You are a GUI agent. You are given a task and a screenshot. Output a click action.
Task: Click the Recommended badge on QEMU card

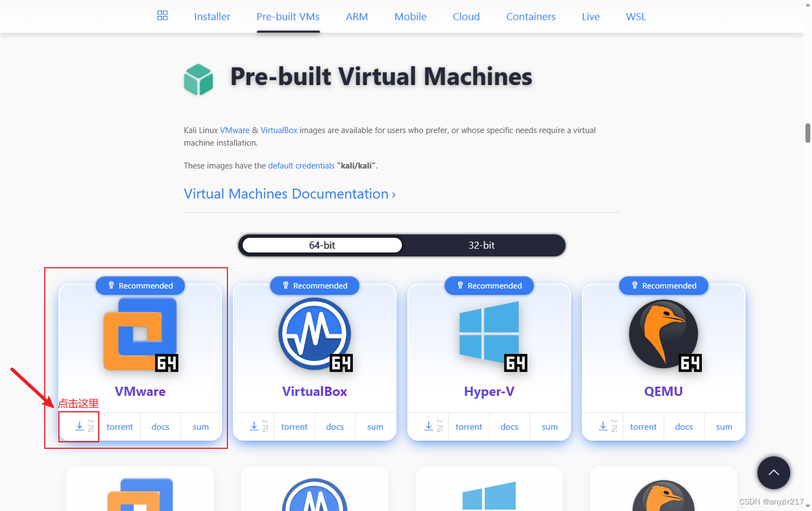pos(664,286)
